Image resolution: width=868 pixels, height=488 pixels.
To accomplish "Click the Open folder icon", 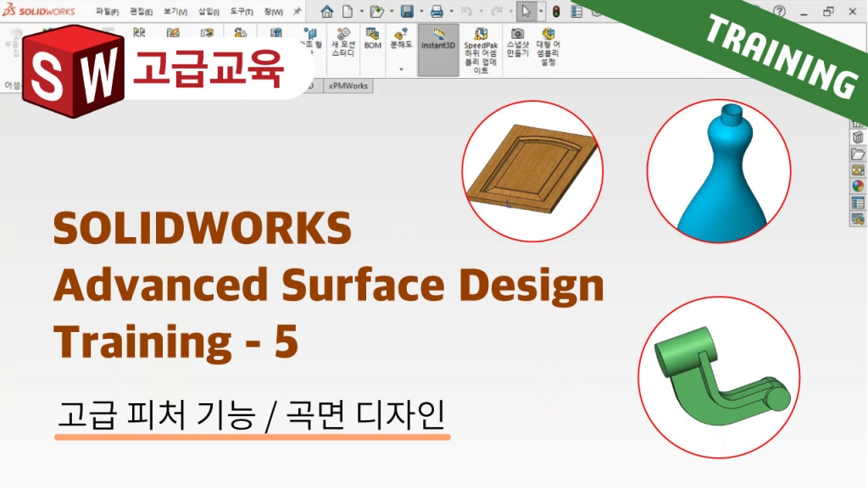I will point(377,11).
